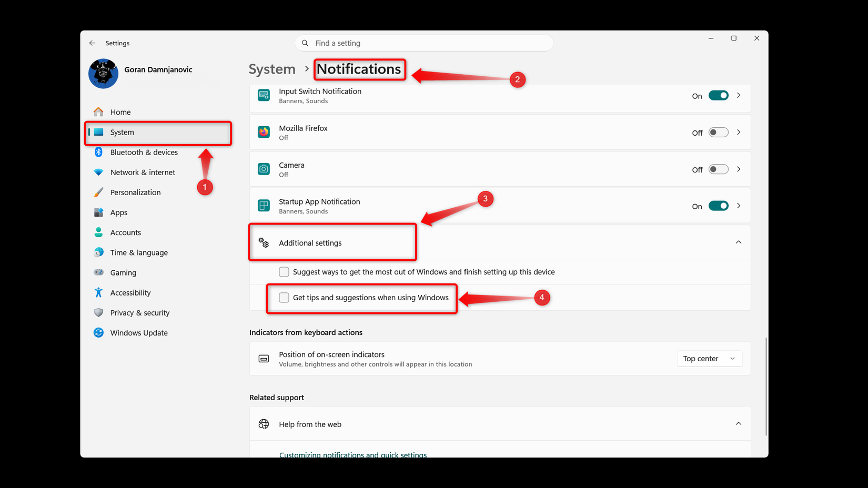The image size is (868, 488).
Task: Open the Top center position dropdown
Action: point(710,359)
